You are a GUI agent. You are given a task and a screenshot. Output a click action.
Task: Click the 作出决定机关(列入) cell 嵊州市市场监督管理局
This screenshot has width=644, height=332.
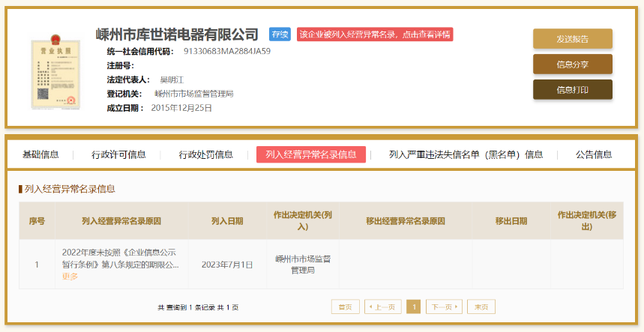click(303, 265)
